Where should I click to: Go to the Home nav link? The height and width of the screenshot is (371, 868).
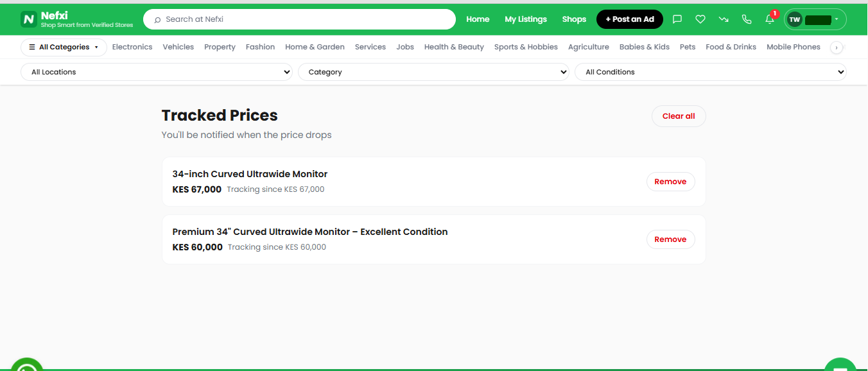tap(478, 19)
